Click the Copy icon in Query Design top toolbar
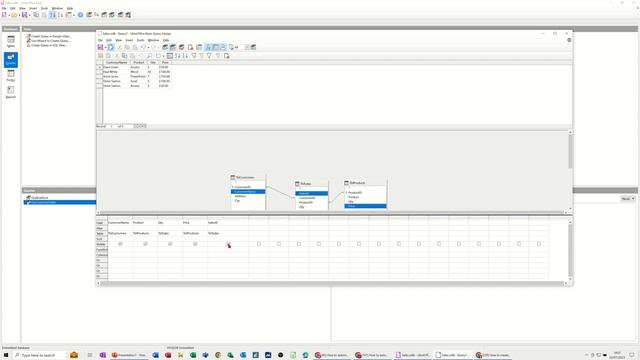The image size is (640, 360). coord(127,47)
